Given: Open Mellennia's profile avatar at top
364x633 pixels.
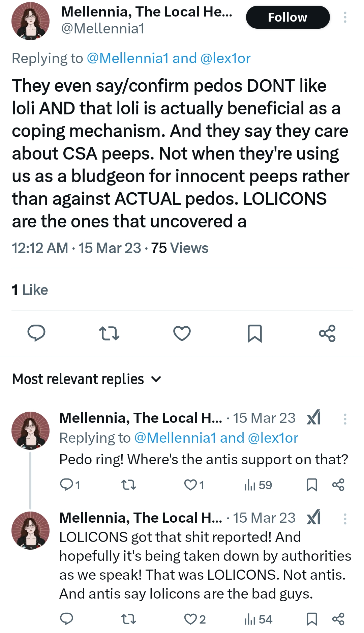Looking at the screenshot, I should 31,21.
